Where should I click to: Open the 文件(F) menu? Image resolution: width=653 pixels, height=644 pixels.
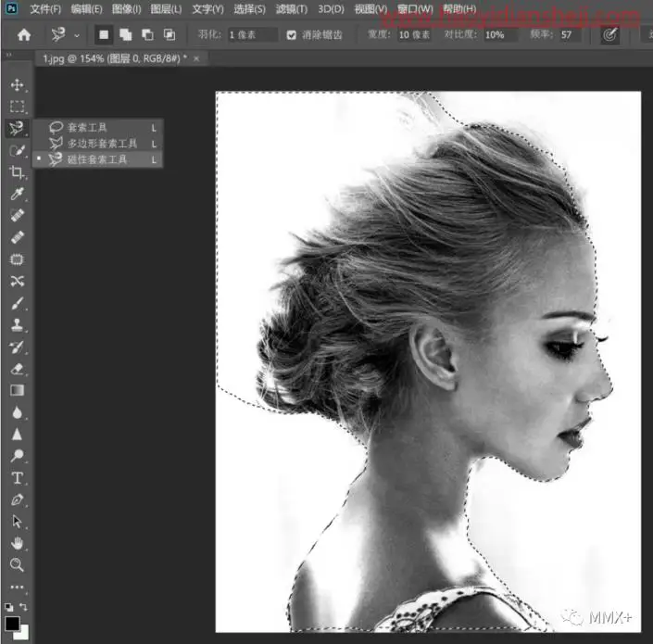pos(45,8)
